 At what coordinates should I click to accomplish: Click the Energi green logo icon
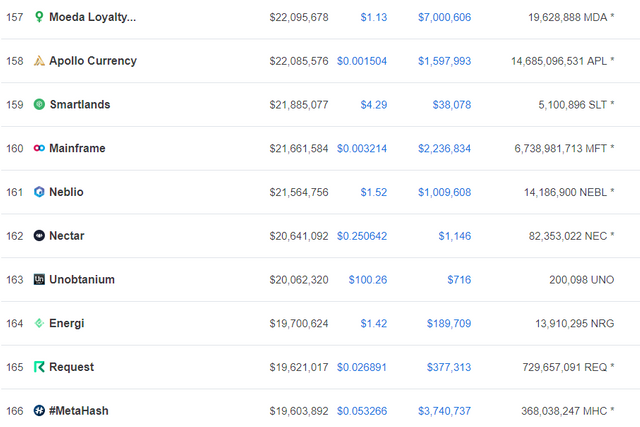point(39,323)
